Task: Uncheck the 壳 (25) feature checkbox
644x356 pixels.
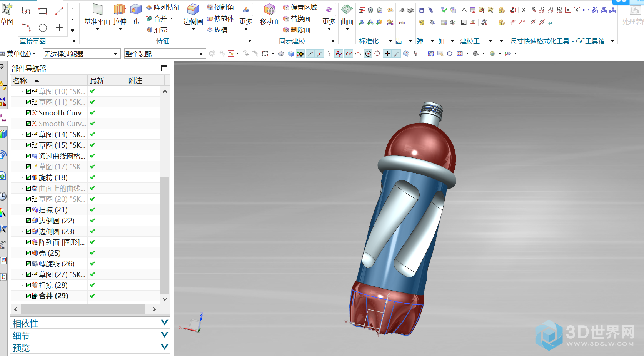Action: tap(28, 253)
